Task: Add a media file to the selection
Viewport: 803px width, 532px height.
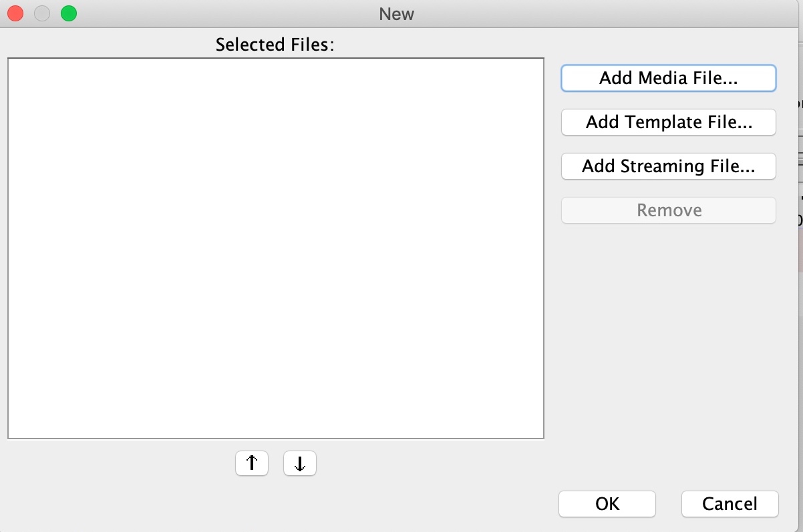Action: (669, 78)
